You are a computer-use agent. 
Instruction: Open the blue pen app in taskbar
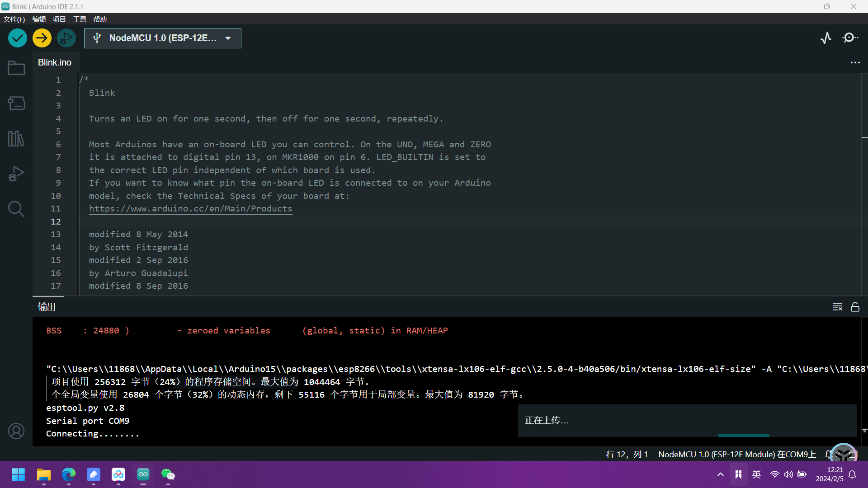pyautogui.click(x=94, y=474)
